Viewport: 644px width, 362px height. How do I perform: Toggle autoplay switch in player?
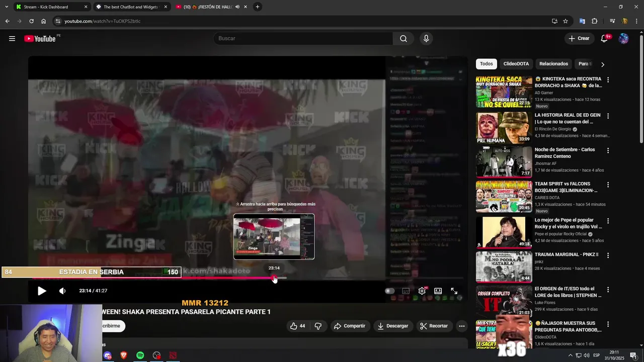(389, 291)
